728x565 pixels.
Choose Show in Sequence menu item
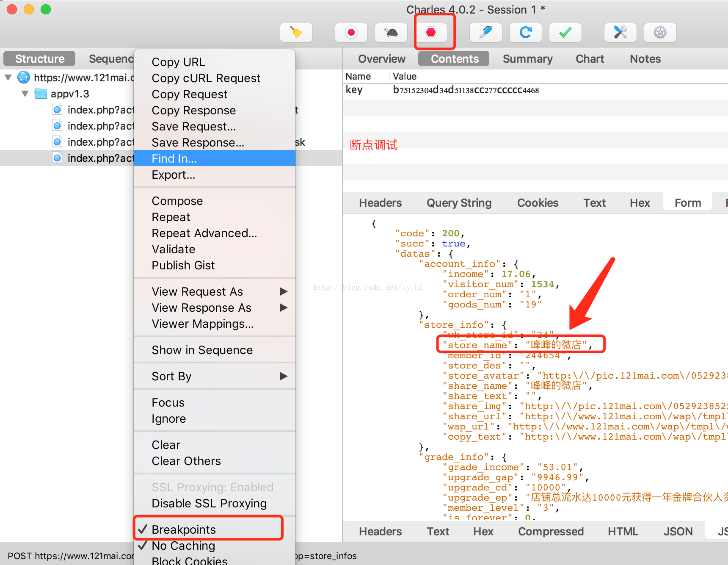(x=215, y=350)
